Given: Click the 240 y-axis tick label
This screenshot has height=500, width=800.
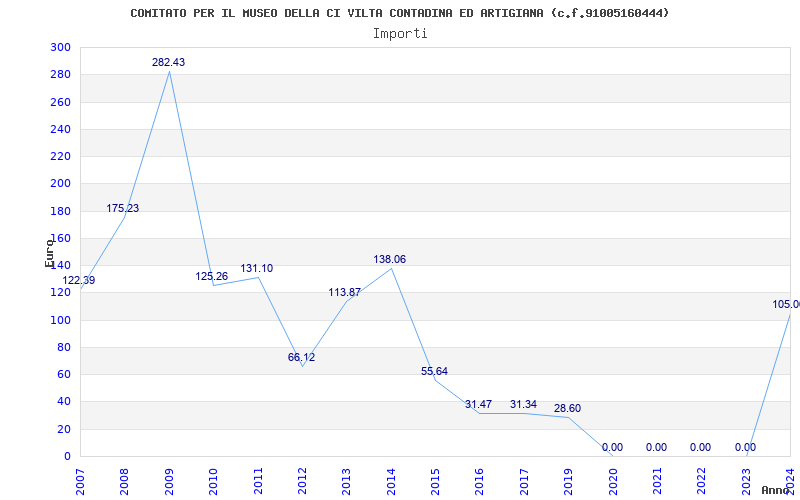Looking at the screenshot, I should (61, 129).
